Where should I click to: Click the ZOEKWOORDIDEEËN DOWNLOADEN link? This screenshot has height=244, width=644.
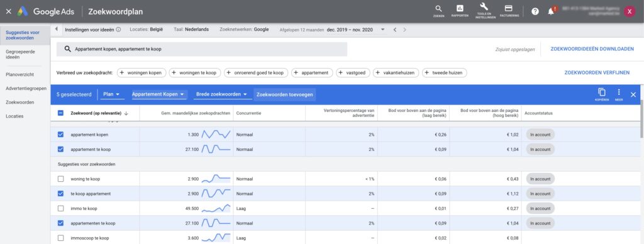pos(592,49)
